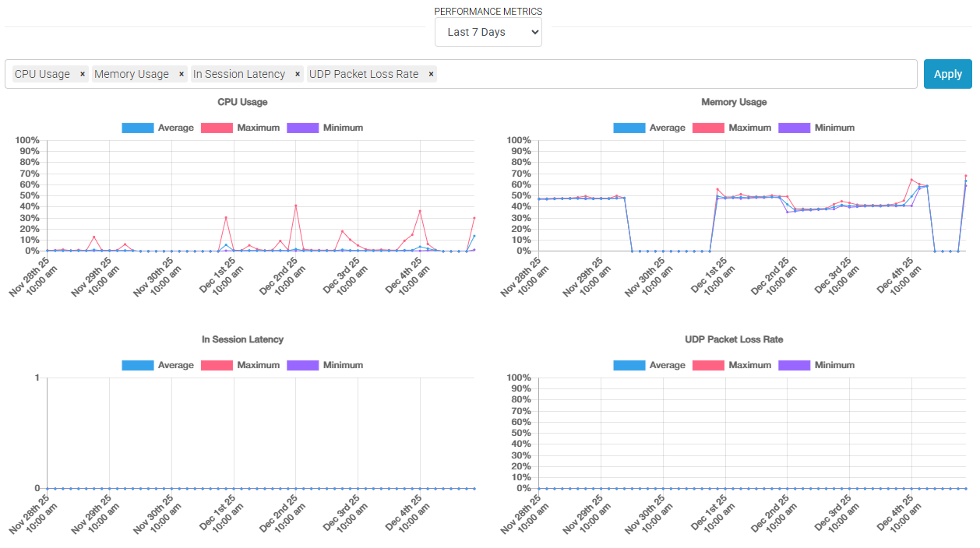Toggle Average series in In Session Latency chart

[x=158, y=365]
